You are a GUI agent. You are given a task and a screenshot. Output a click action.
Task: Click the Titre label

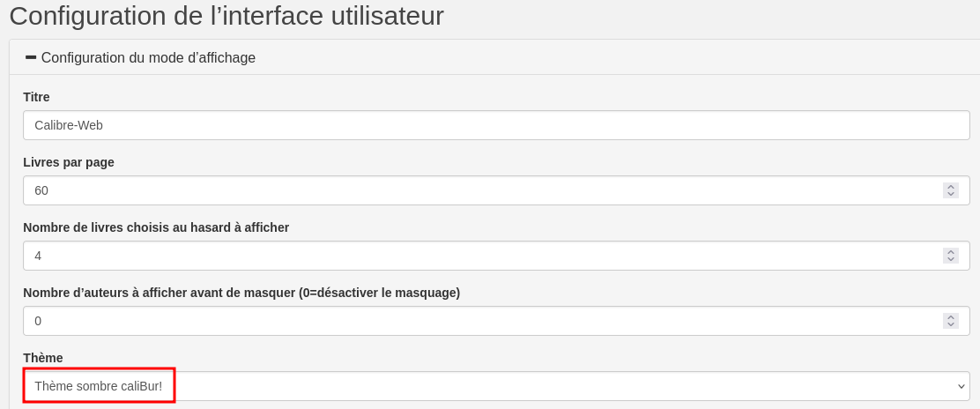coord(36,97)
